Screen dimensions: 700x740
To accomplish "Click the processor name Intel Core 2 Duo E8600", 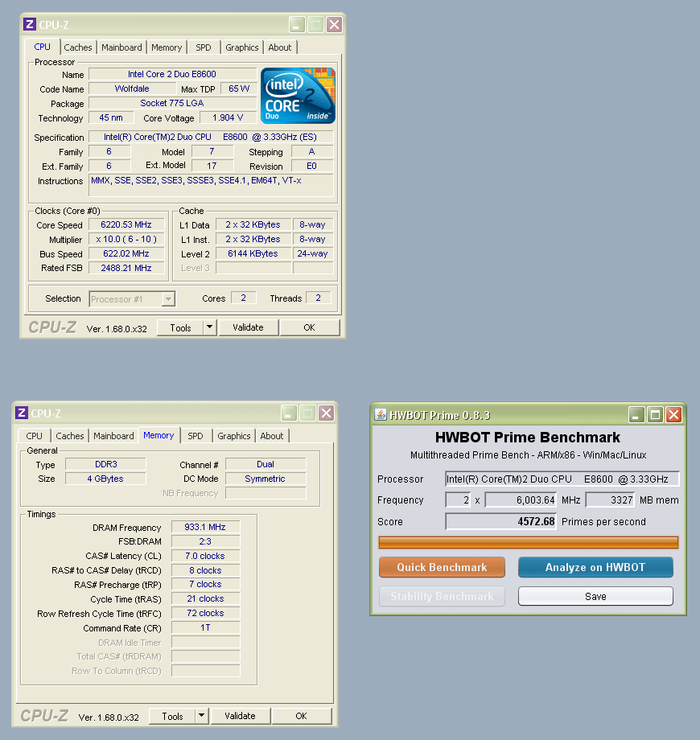I will [x=172, y=74].
